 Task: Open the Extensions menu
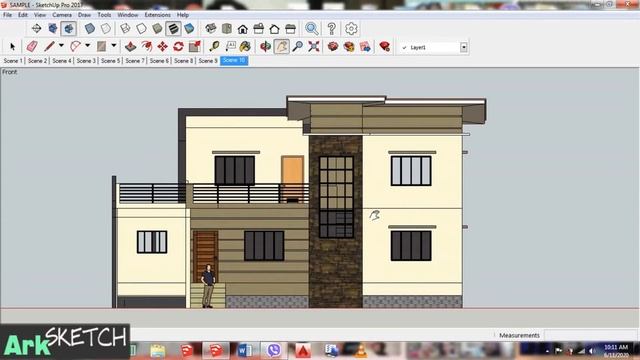[158, 15]
